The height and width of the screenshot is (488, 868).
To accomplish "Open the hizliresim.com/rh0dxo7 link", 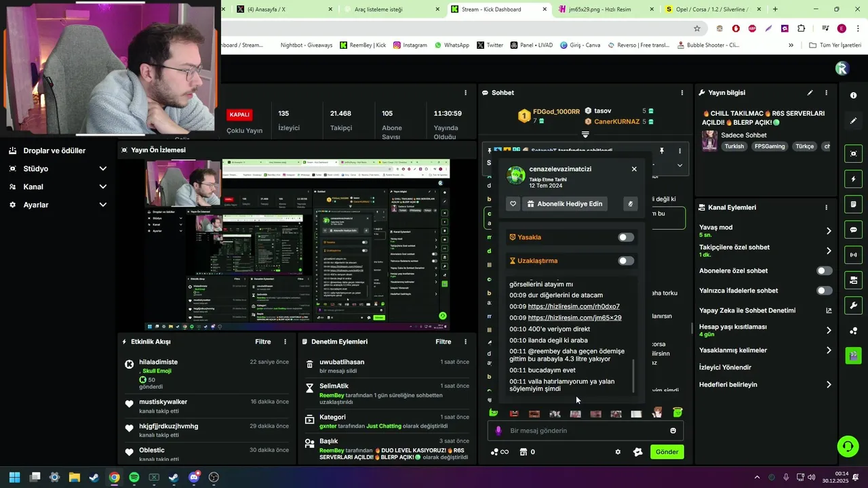I will [574, 306].
